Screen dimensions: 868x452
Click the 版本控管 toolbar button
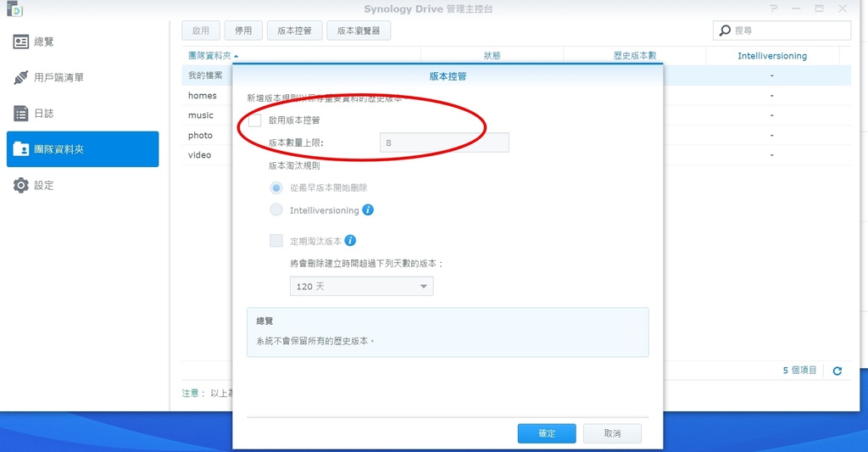click(294, 31)
